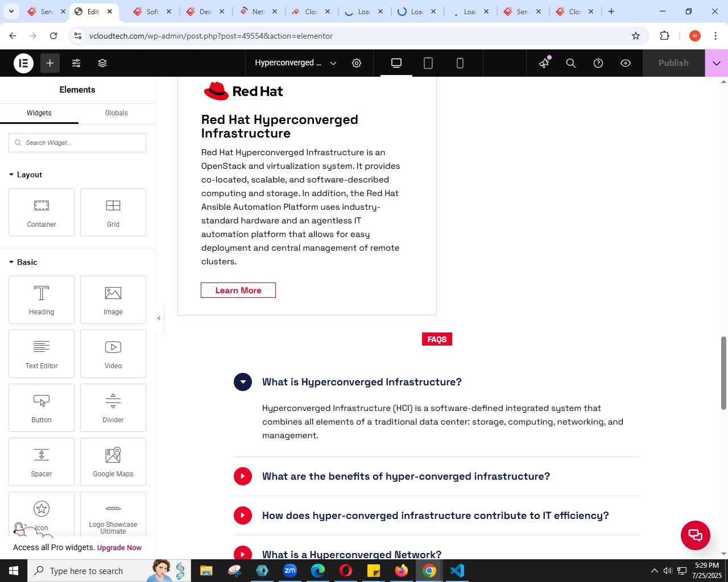The width and height of the screenshot is (728, 582).
Task: Open Zoom from the taskbar
Action: pos(290,571)
